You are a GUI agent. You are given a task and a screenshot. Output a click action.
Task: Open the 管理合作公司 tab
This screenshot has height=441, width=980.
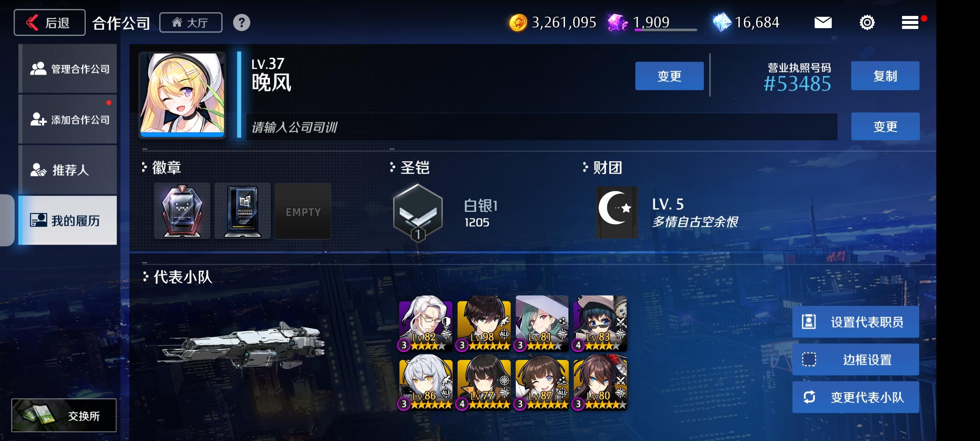(x=68, y=69)
